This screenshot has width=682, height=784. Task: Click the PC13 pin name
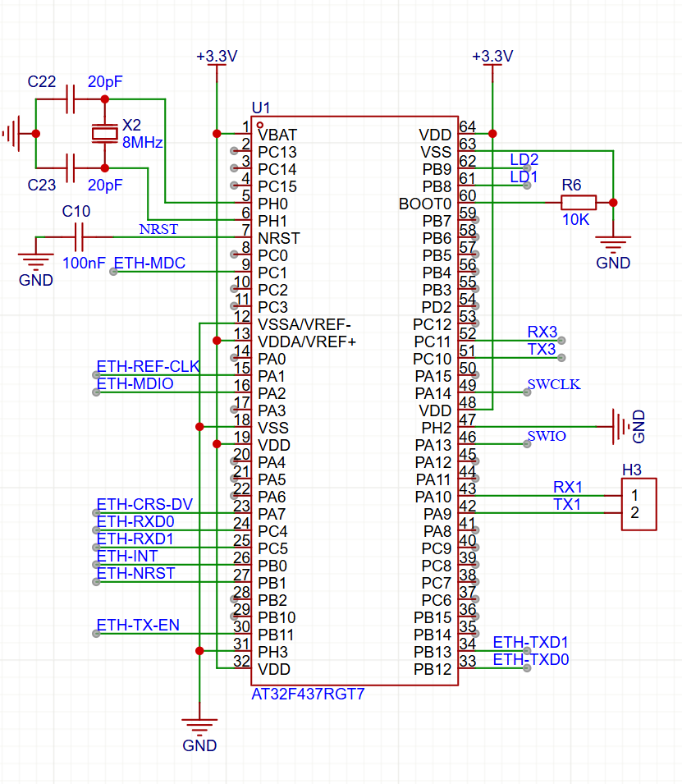coord(277,152)
